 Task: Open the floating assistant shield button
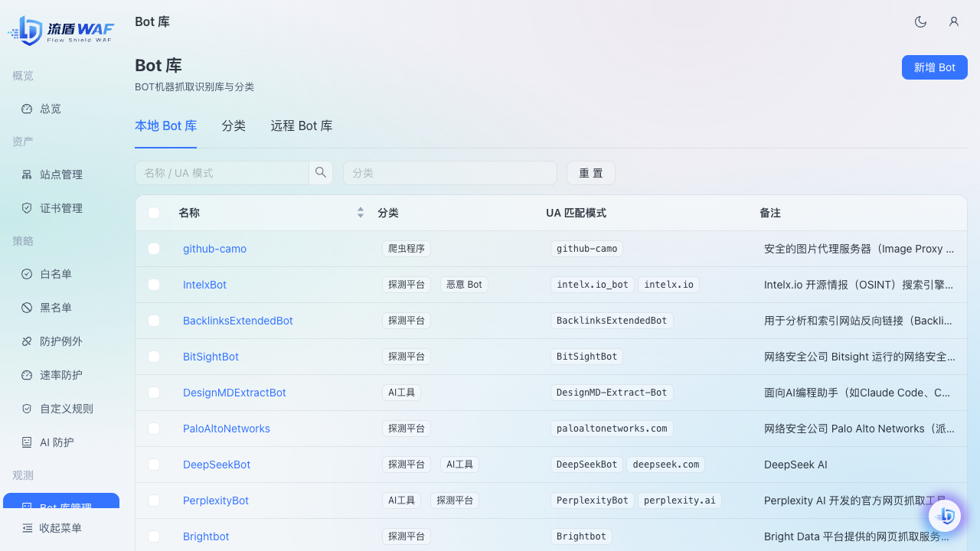945,516
